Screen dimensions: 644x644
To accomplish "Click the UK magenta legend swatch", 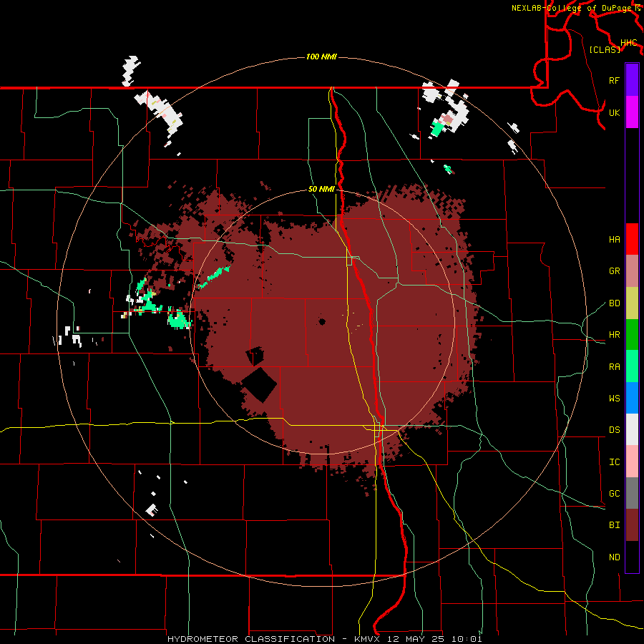I will pyautogui.click(x=632, y=112).
